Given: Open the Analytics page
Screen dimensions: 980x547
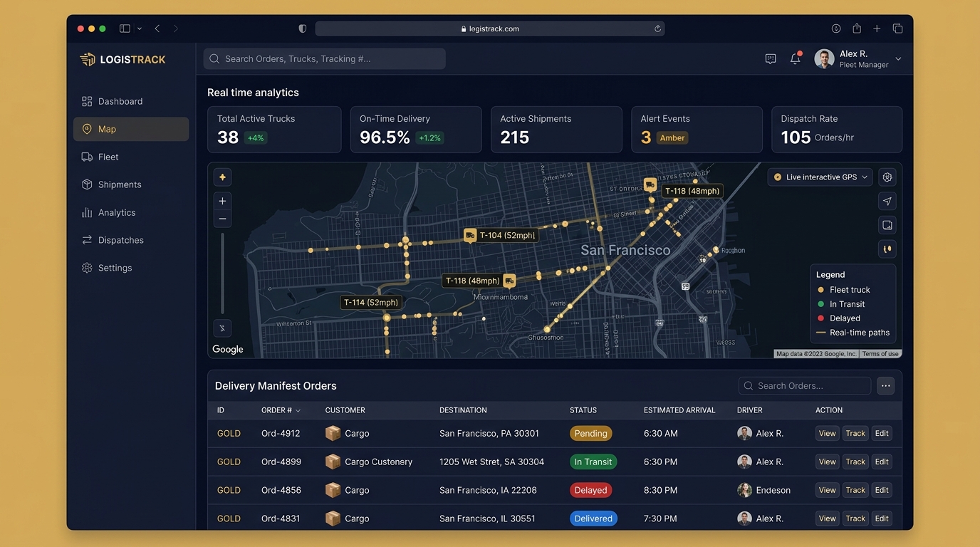Looking at the screenshot, I should point(131,212).
